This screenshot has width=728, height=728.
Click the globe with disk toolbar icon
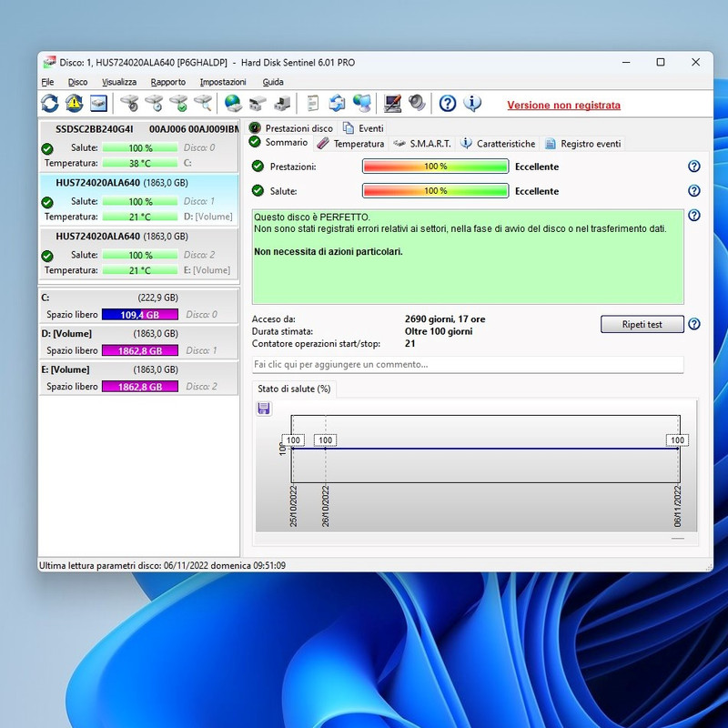pos(233,103)
